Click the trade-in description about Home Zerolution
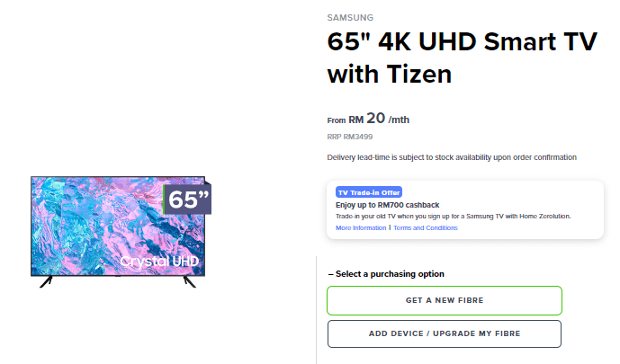This screenshot has height=364, width=620. pos(453,217)
